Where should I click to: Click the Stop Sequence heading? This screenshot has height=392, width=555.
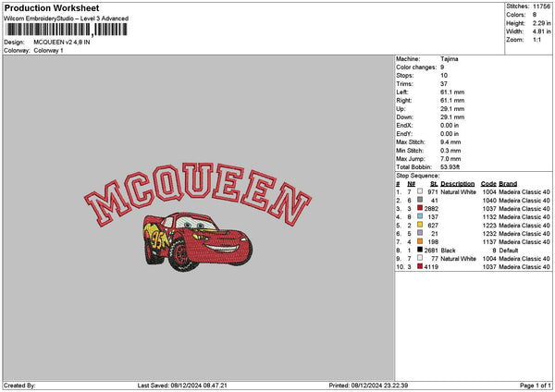point(418,176)
